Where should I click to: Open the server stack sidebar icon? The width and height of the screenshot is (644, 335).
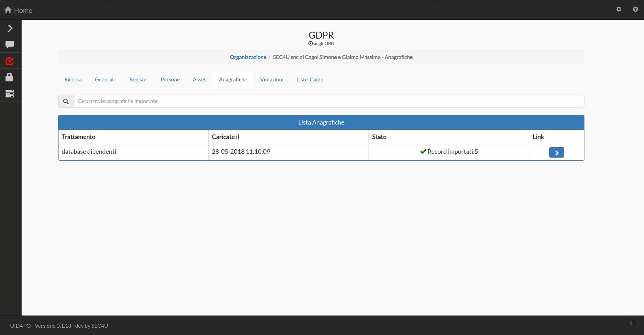10,94
